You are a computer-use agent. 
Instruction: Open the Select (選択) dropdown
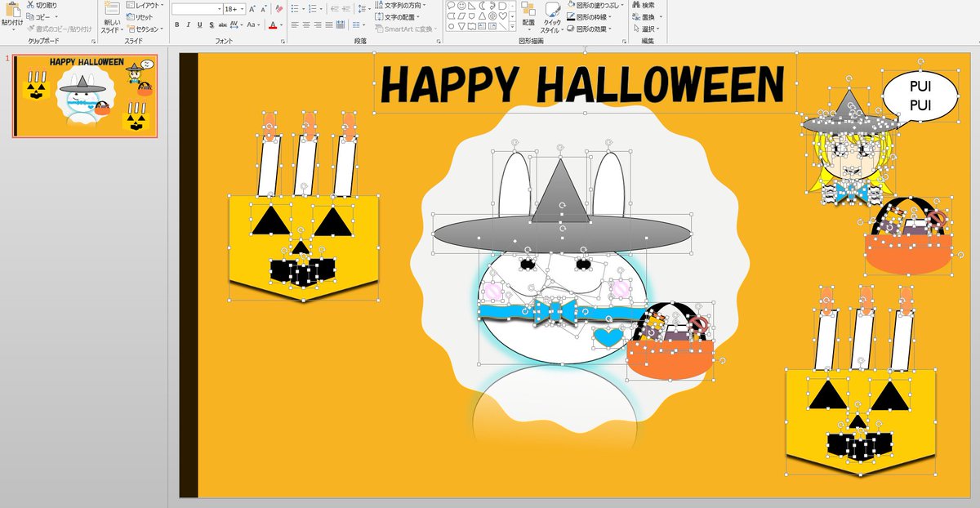645,29
